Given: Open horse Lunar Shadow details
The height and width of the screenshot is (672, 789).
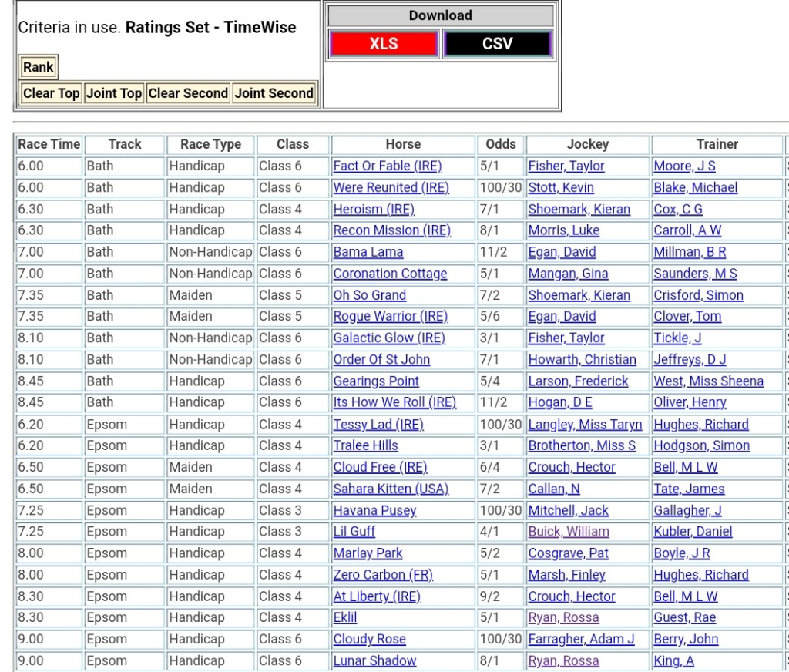Looking at the screenshot, I should 374,660.
